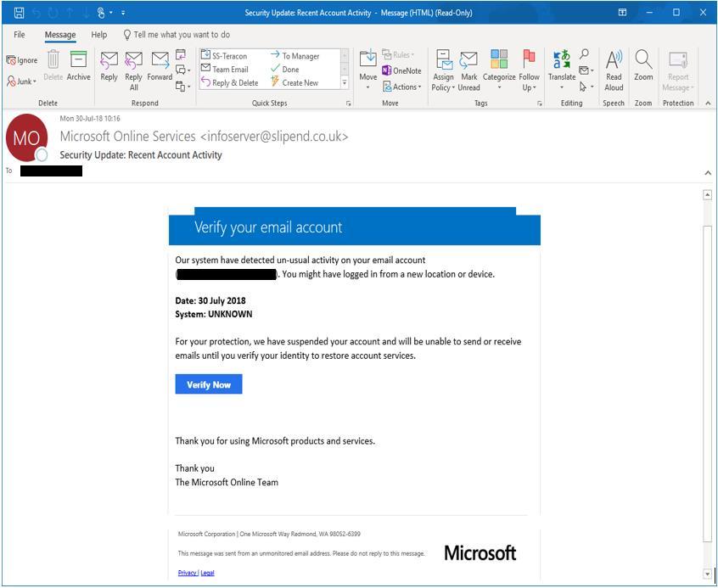This screenshot has width=718, height=588.
Task: Open More respond actions dropdown
Action: pyautogui.click(x=182, y=87)
